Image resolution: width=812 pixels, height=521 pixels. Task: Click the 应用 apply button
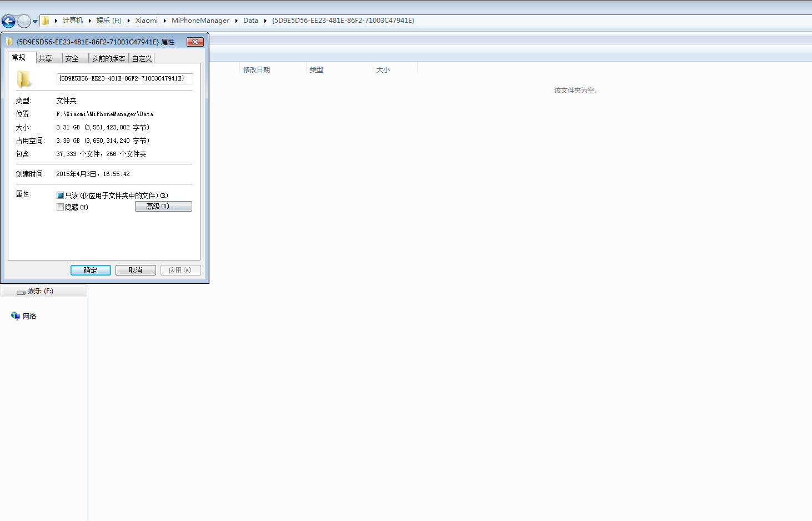181,270
